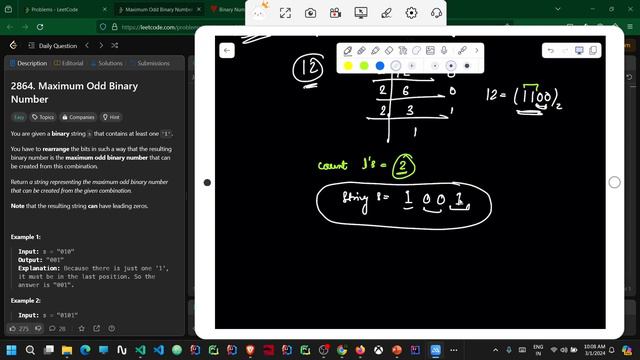The width and height of the screenshot is (640, 360).
Task: Open the pages copy icon in whiteboard
Action: [x=593, y=51]
